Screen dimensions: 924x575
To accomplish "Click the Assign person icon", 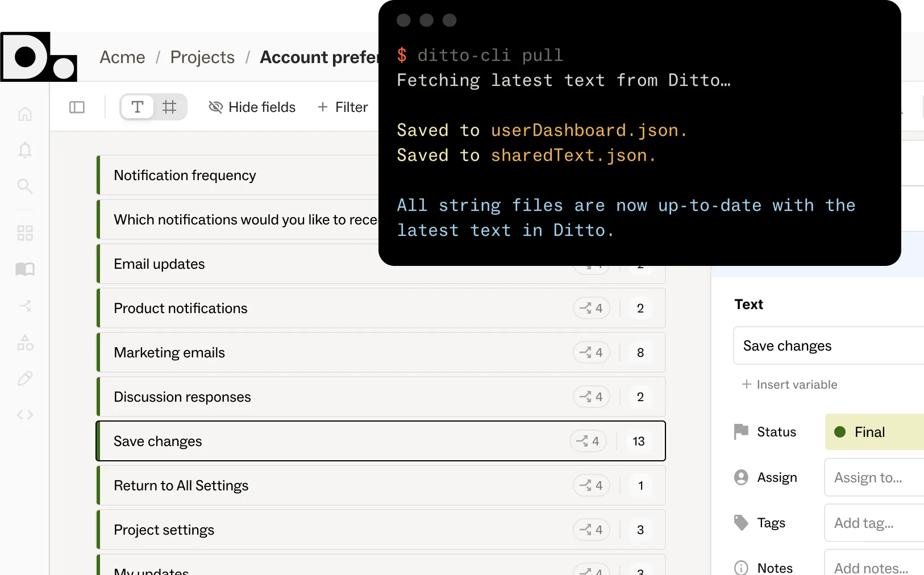I will pyautogui.click(x=741, y=477).
